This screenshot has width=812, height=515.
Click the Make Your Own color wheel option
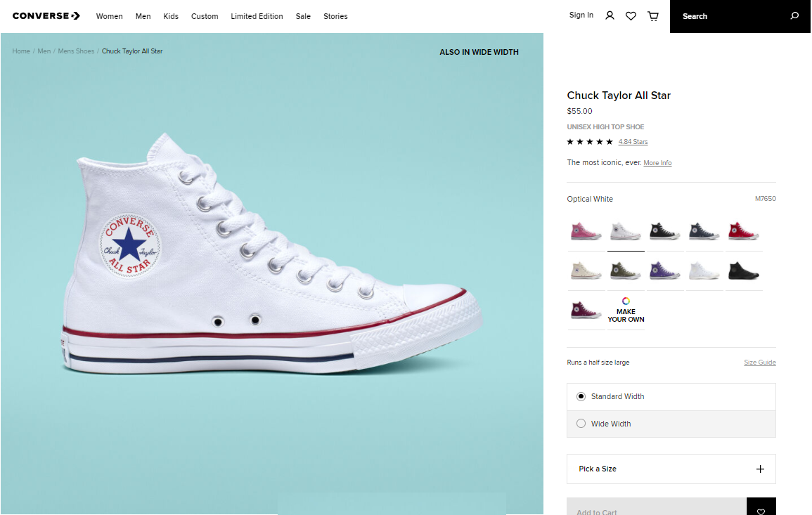[x=626, y=311]
